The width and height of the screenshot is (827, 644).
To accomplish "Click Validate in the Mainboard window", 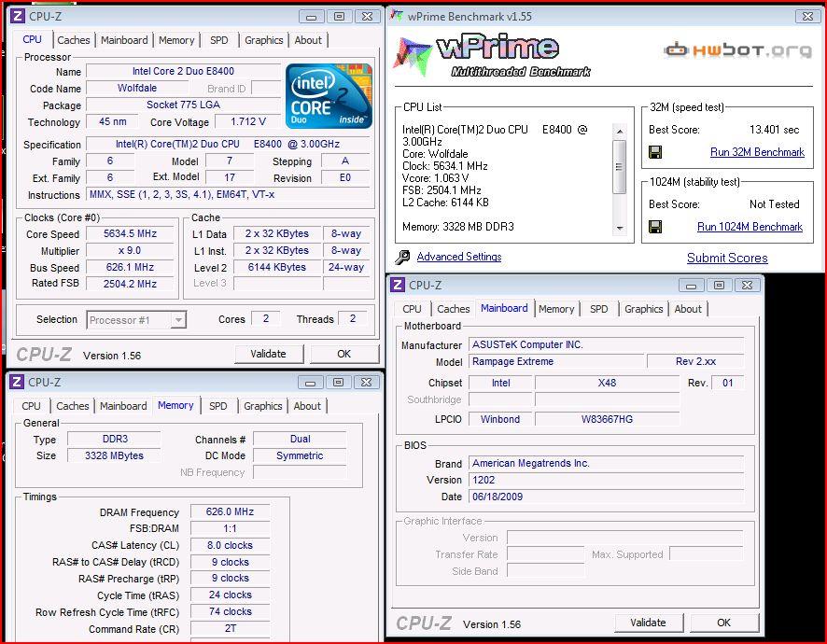I will [x=648, y=623].
